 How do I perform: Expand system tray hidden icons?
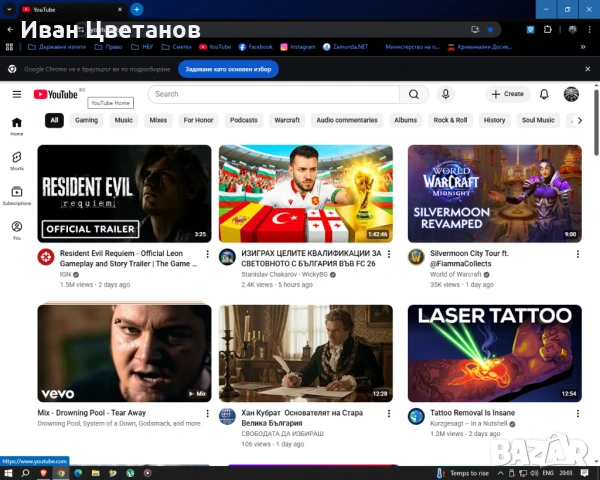[x=501, y=473]
